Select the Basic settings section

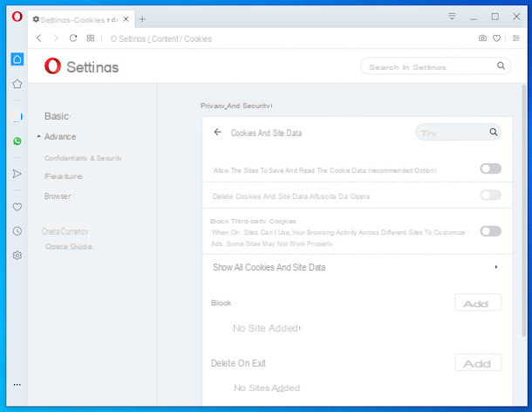pyautogui.click(x=57, y=116)
